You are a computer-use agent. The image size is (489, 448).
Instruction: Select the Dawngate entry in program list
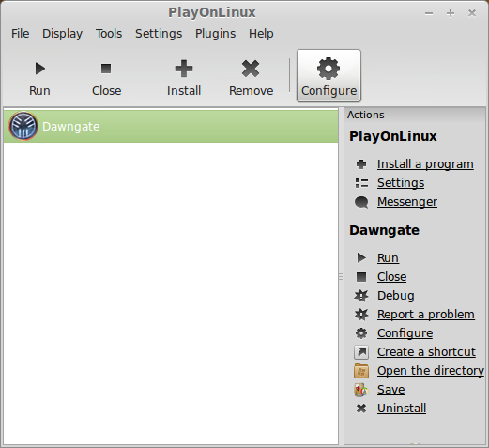[171, 126]
